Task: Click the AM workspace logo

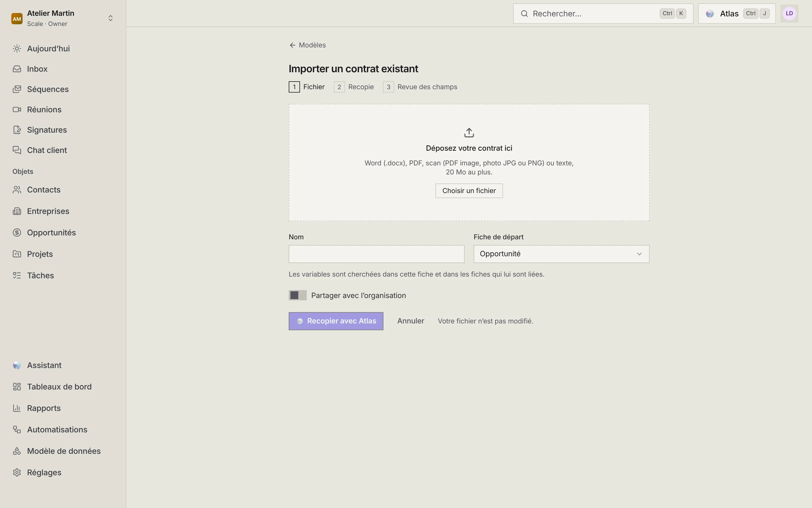Action: point(17,18)
